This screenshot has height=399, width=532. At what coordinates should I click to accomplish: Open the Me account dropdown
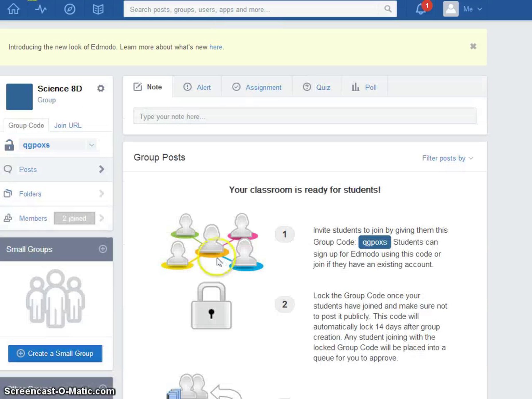tap(472, 9)
